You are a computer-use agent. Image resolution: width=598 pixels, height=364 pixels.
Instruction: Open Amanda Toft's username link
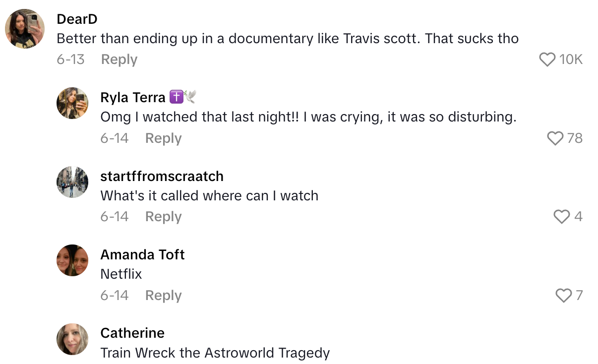pos(142,254)
